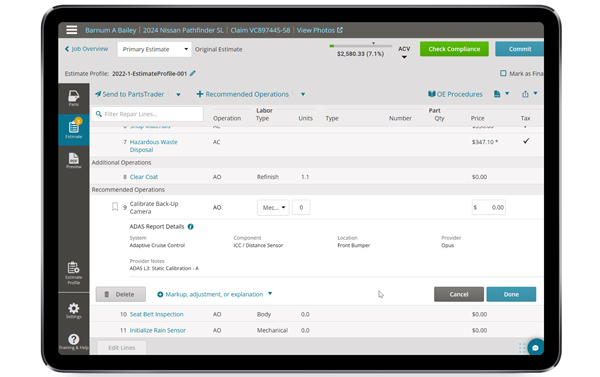600x377 pixels.
Task: Click the search magnifier icon
Action: (99, 114)
